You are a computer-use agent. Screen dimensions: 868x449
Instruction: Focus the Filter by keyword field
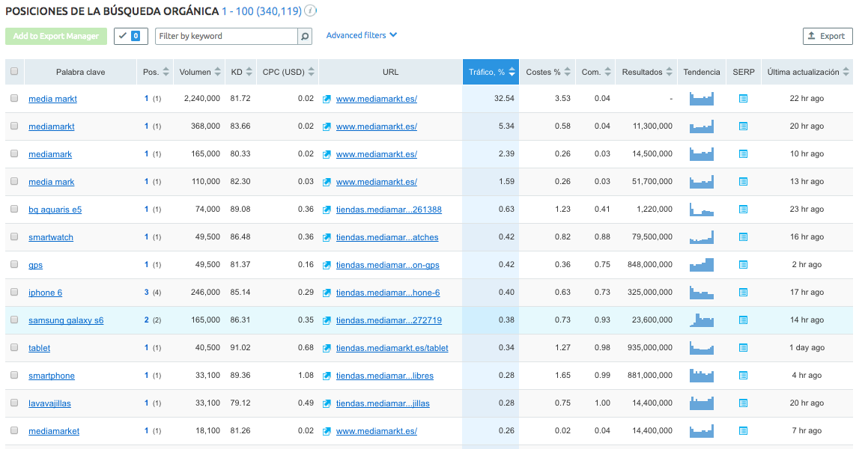pyautogui.click(x=226, y=37)
